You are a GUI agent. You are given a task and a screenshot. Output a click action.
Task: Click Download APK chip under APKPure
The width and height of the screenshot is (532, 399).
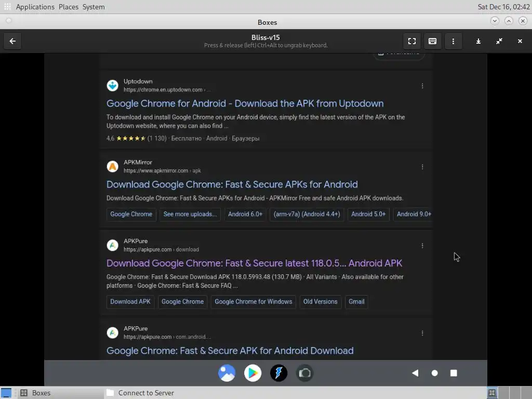(x=130, y=302)
